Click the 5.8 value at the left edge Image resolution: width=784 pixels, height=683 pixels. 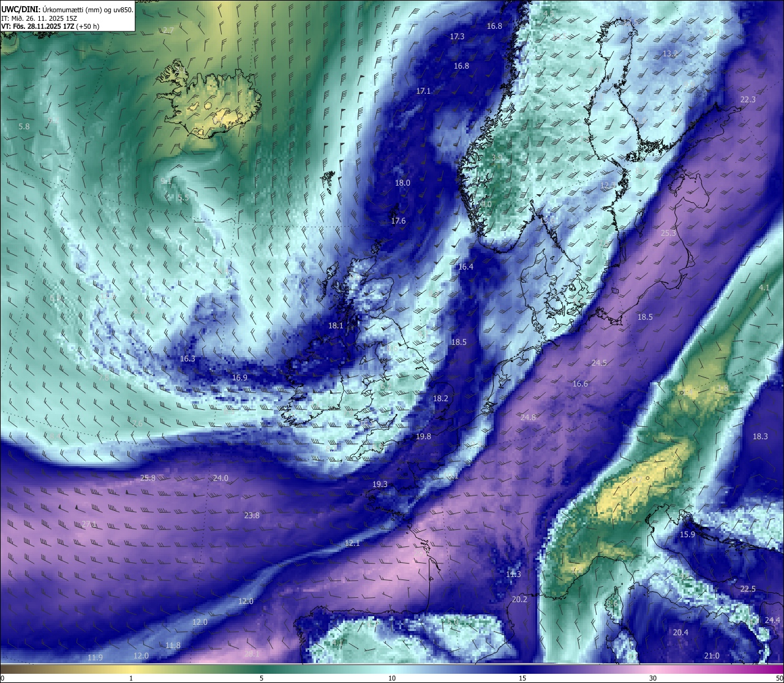coord(24,127)
